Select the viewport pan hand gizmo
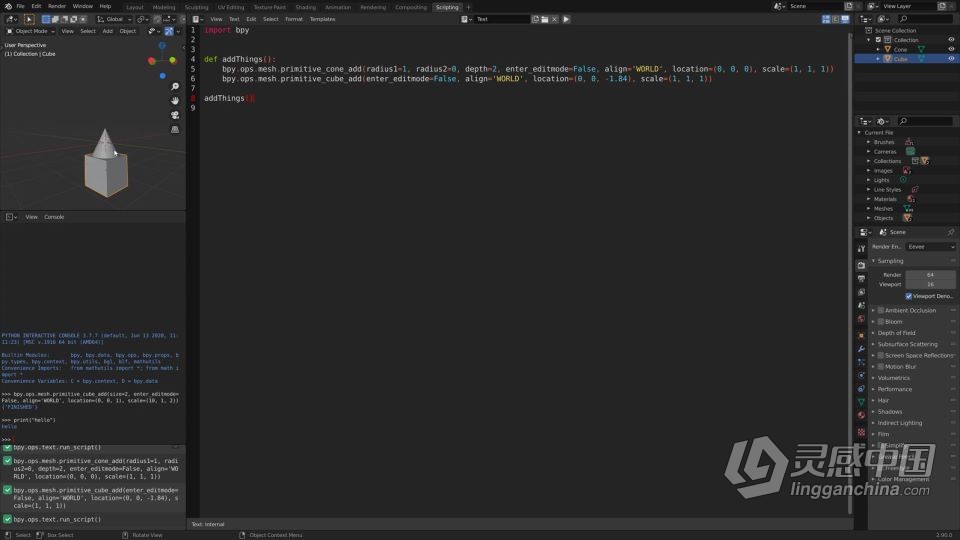960x540 pixels. pyautogui.click(x=174, y=101)
